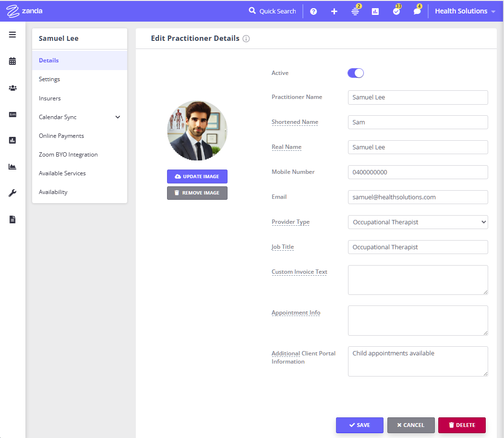Viewport: 504px width, 438px height.
Task: Open the wrench tools icon
Action: click(x=12, y=193)
